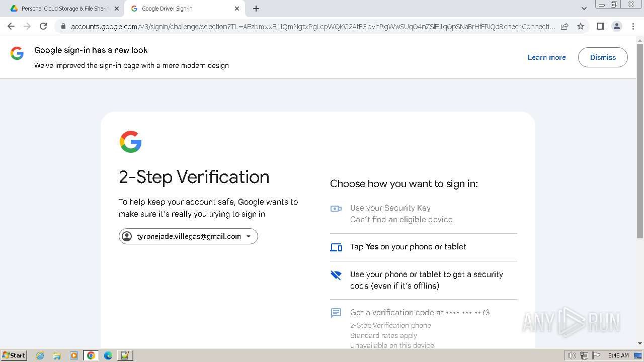644x362 pixels.
Task: Open the tab search chevron
Action: tap(584, 9)
